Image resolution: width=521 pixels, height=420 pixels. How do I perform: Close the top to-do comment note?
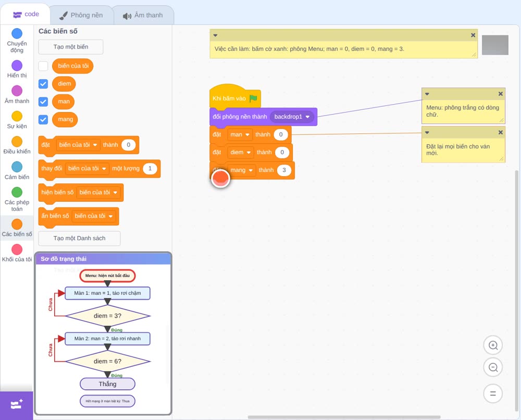(473, 35)
